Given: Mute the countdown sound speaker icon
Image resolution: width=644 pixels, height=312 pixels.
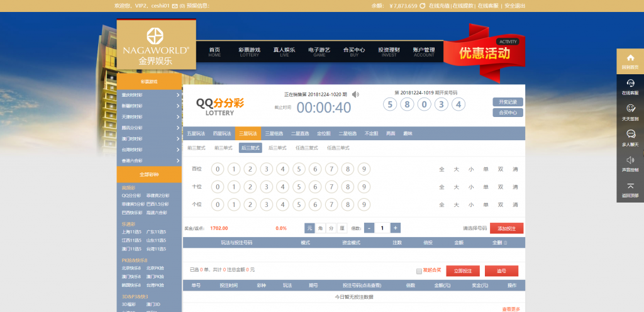Looking at the screenshot, I should pyautogui.click(x=355, y=94).
